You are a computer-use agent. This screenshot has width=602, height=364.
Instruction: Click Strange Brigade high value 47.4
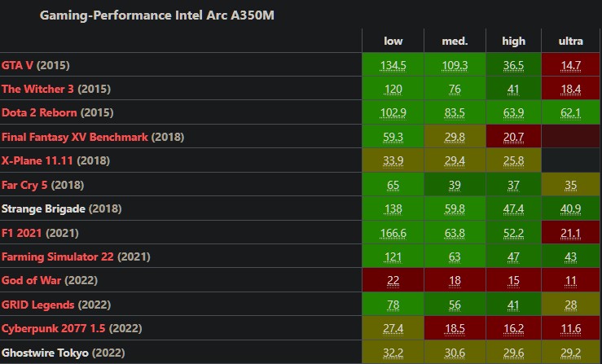tap(513, 209)
